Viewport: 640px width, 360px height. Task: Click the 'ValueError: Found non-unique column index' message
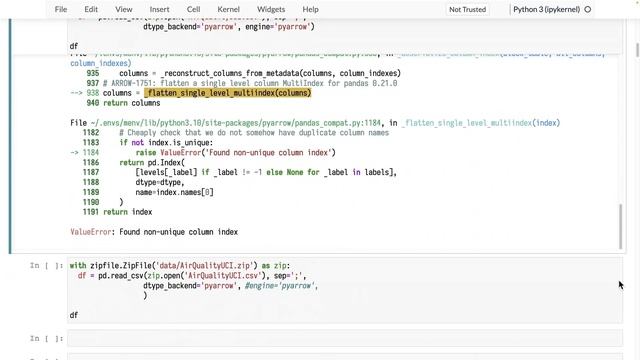tap(154, 232)
